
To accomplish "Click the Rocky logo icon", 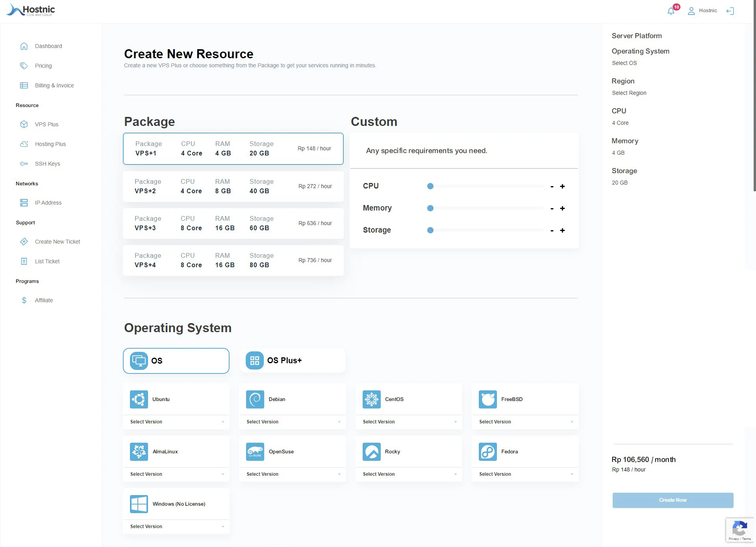I will pyautogui.click(x=372, y=452).
